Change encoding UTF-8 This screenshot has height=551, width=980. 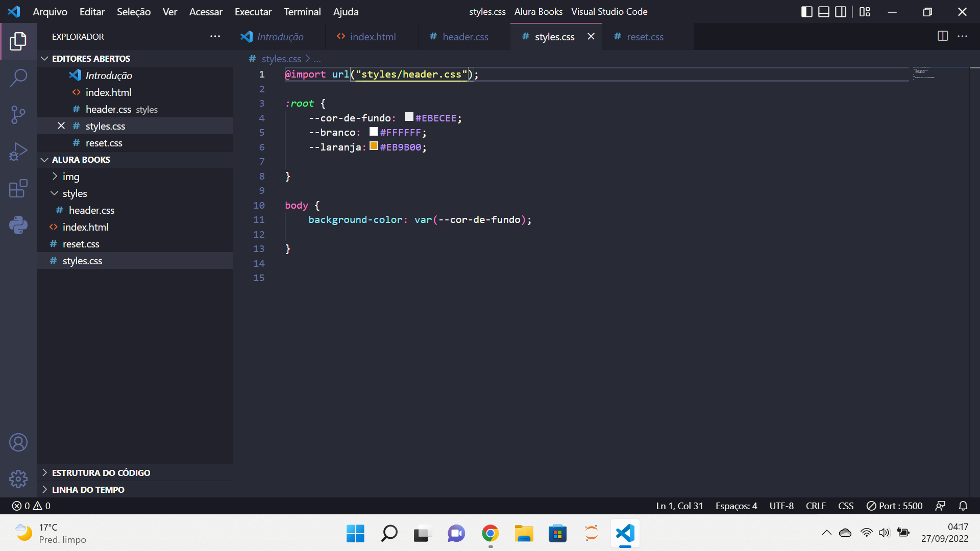781,506
